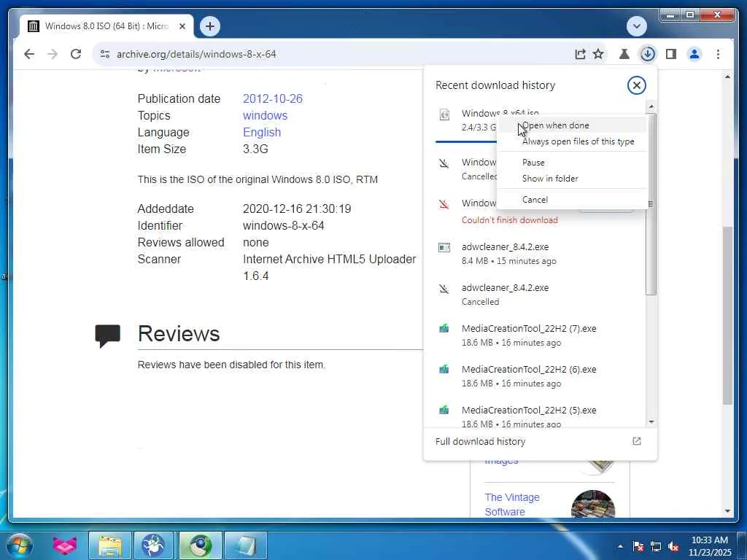Click the Windows 8 ISO file icon
Image resolution: width=747 pixels, height=560 pixels.
click(444, 114)
